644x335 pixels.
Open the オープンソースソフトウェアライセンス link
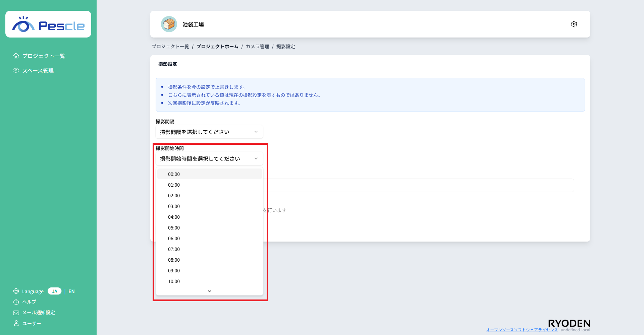pyautogui.click(x=522, y=329)
